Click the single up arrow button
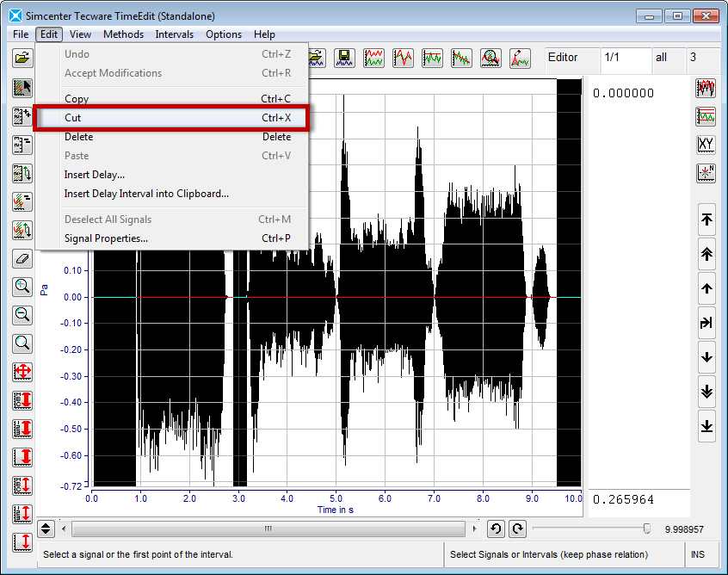Image resolution: width=728 pixels, height=575 pixels. pyautogui.click(x=706, y=288)
